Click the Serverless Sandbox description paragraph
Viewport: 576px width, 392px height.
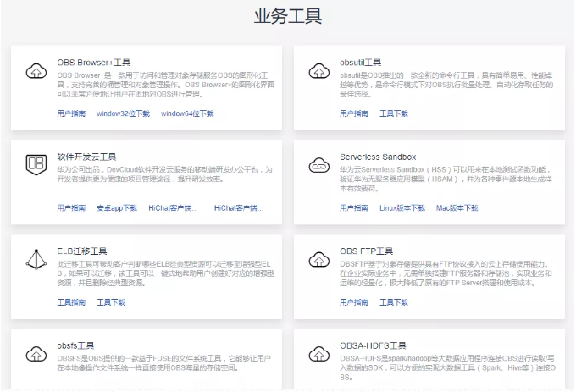coord(446,179)
